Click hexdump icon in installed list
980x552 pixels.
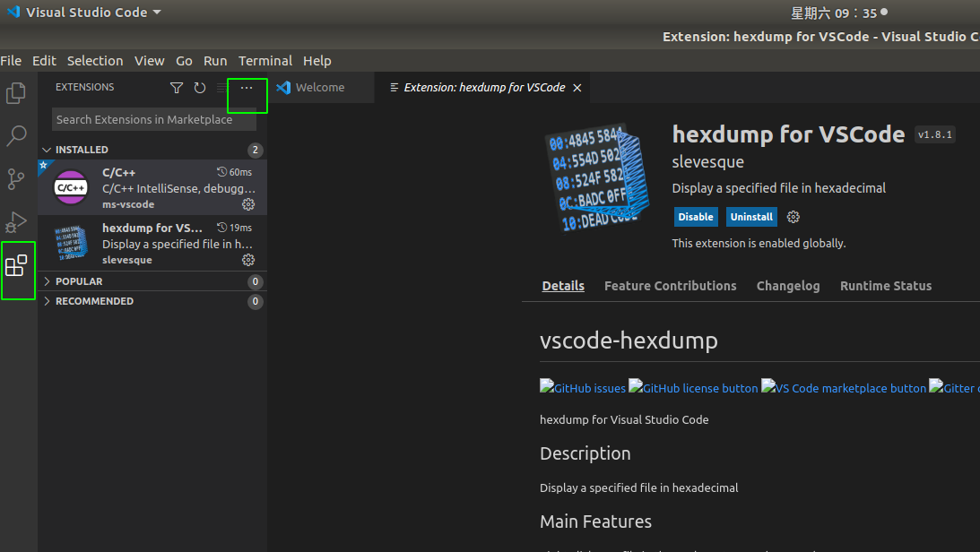pos(71,243)
